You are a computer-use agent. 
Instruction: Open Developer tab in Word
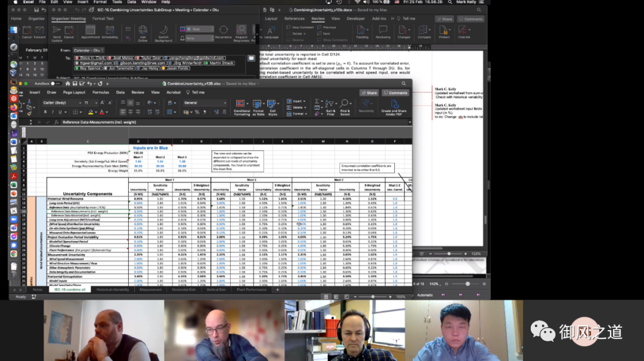(x=355, y=18)
